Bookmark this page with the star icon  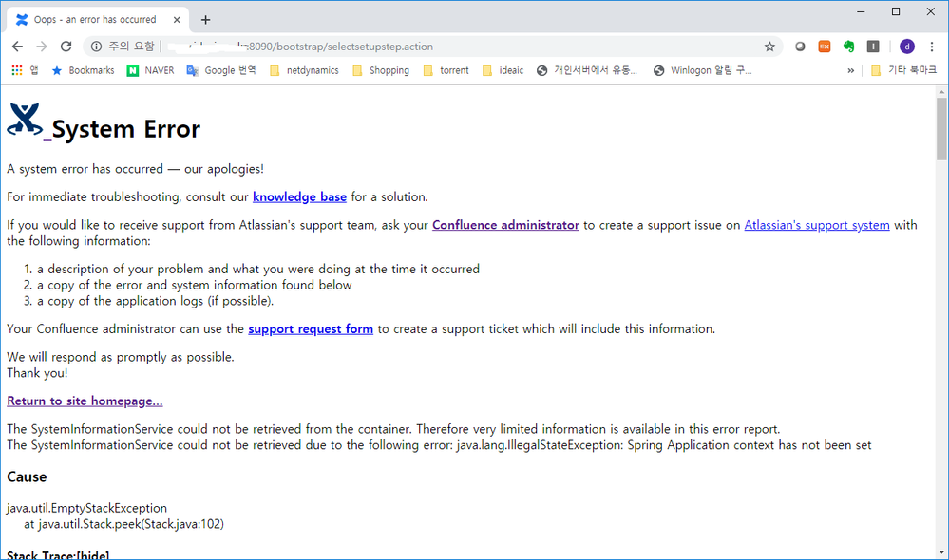(x=769, y=47)
